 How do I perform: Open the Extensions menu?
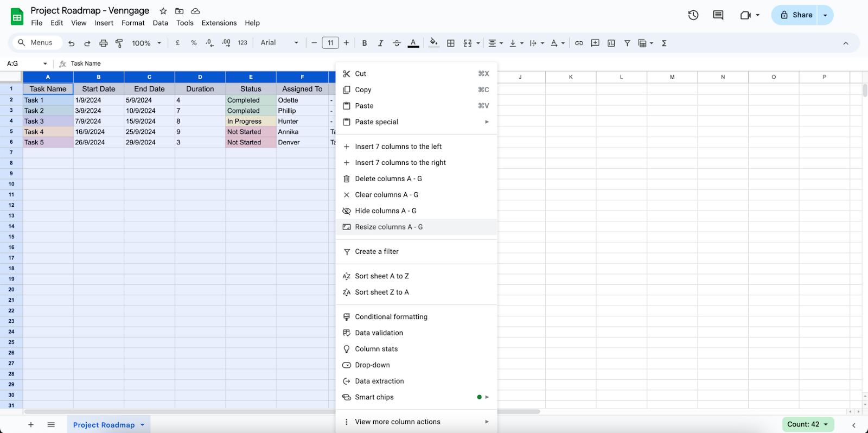[x=219, y=23]
